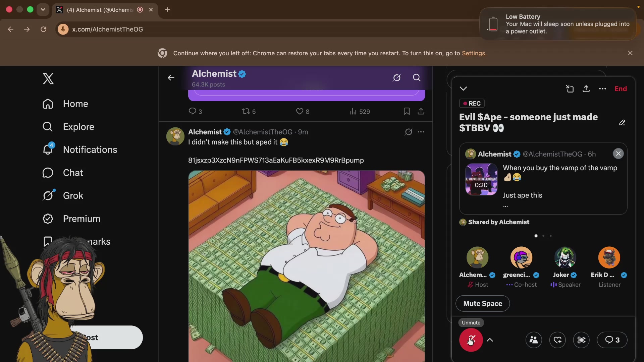Share the Space using the upload icon
Viewport: 644px width, 362px height.
[x=586, y=88]
